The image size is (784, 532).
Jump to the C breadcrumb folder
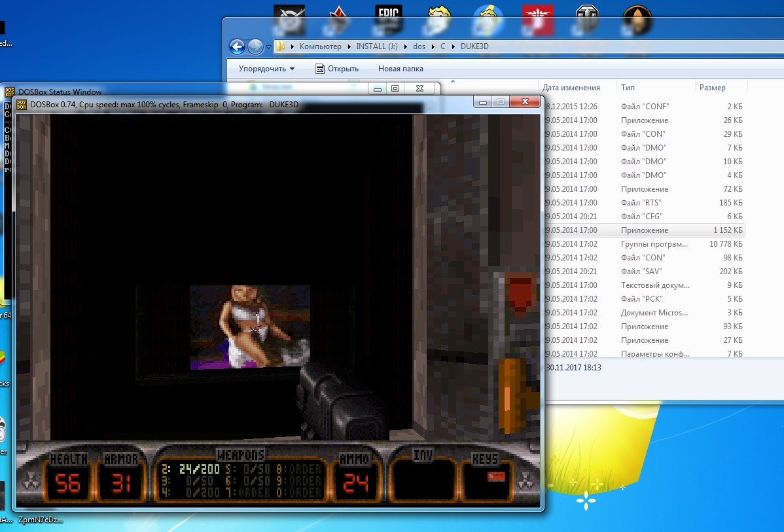442,46
